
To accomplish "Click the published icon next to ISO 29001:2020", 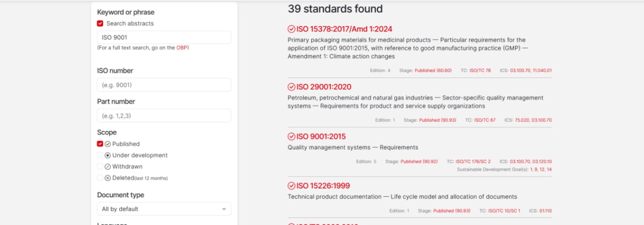I will [x=291, y=87].
